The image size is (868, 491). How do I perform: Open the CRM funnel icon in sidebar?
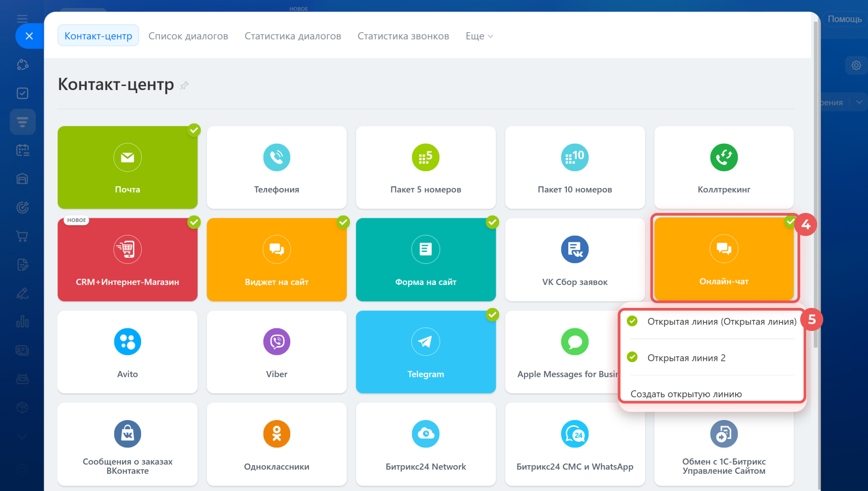[x=23, y=122]
